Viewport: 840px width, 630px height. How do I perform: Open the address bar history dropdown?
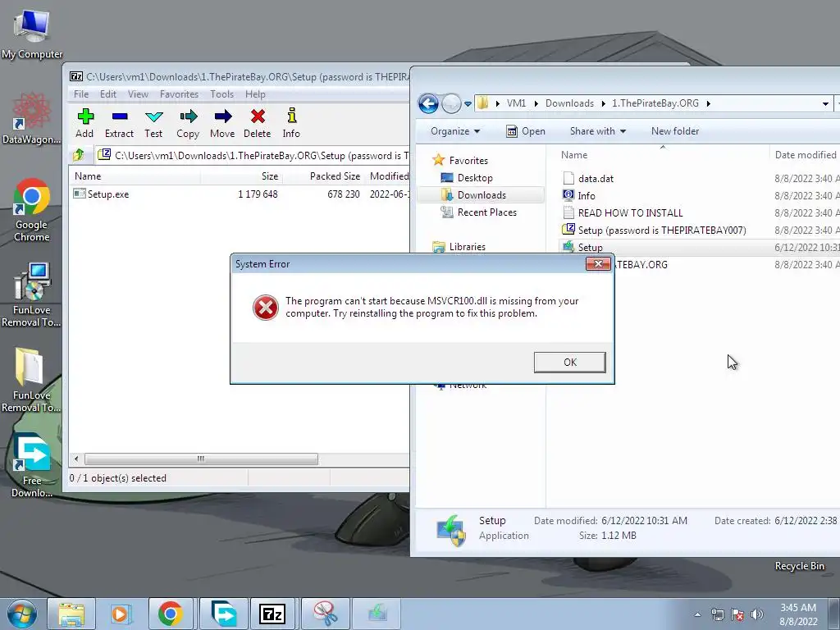(x=825, y=104)
